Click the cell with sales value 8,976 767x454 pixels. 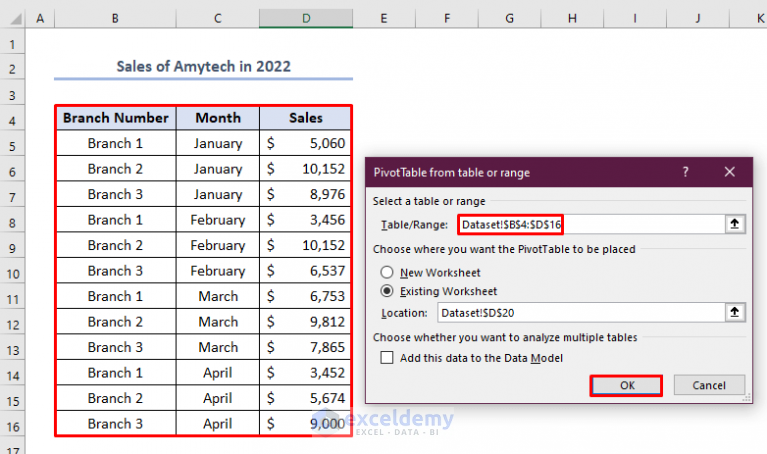(305, 194)
